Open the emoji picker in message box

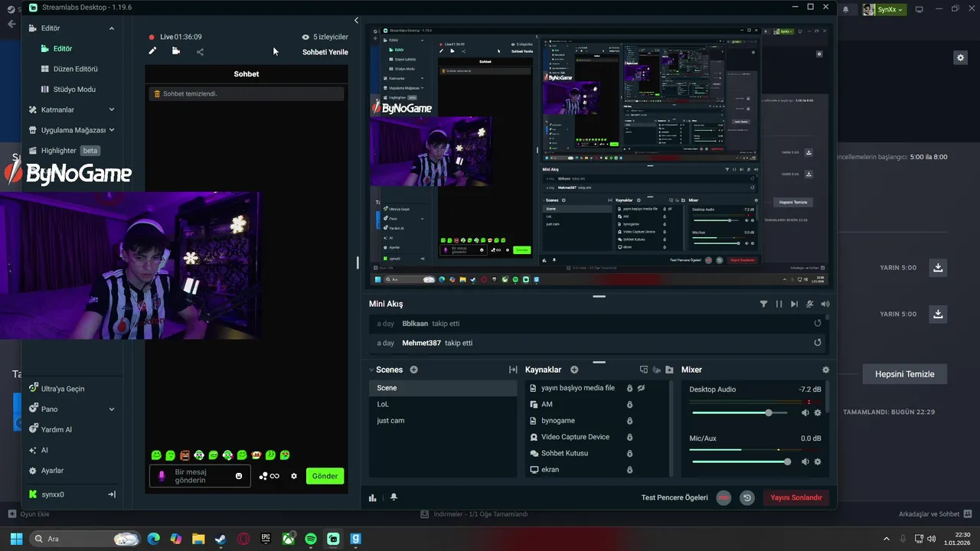pos(239,476)
